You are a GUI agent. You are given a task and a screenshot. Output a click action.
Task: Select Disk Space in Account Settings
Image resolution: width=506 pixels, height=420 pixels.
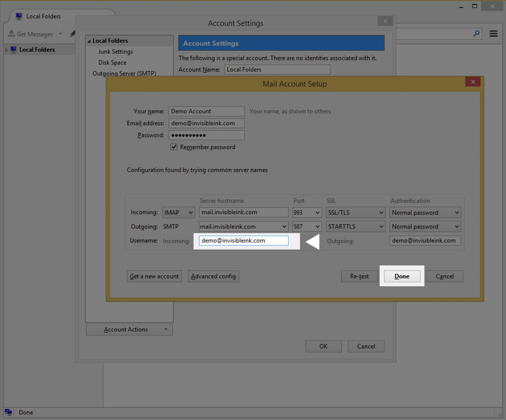tap(112, 62)
